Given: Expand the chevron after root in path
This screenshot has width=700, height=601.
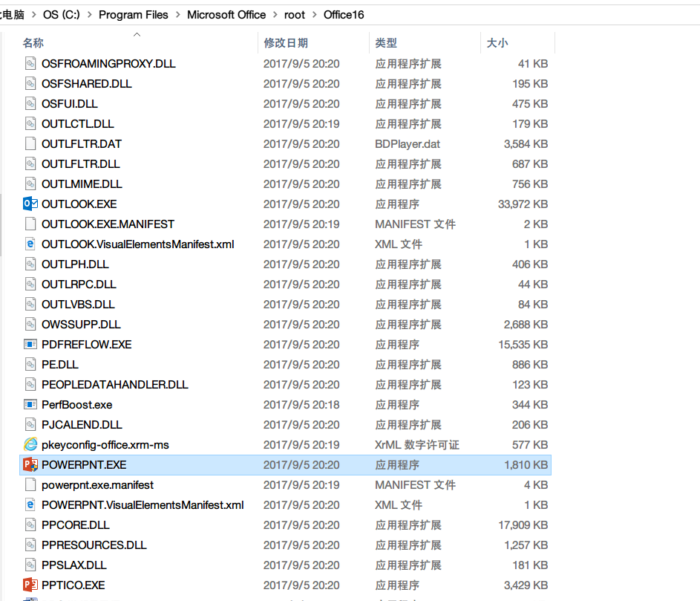Looking at the screenshot, I should coord(314,15).
